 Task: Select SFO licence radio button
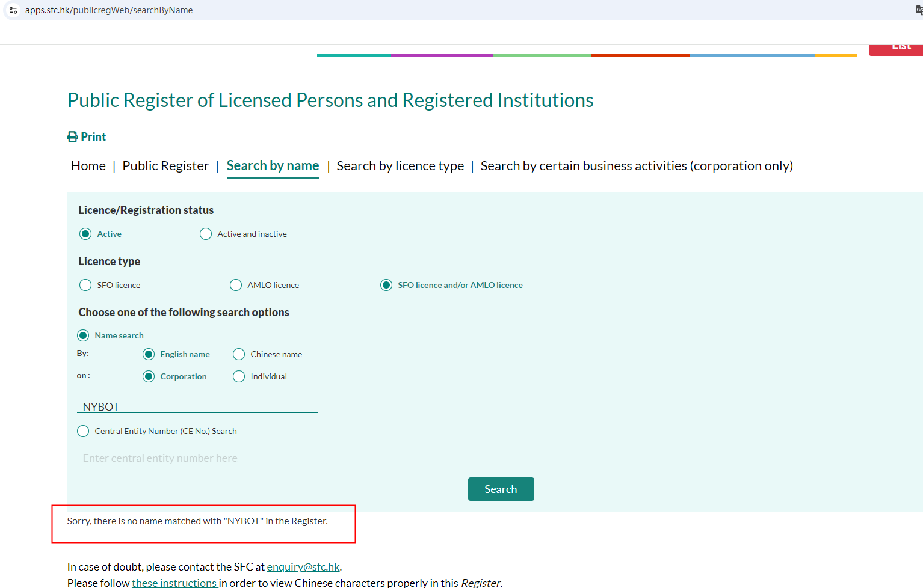tap(85, 285)
